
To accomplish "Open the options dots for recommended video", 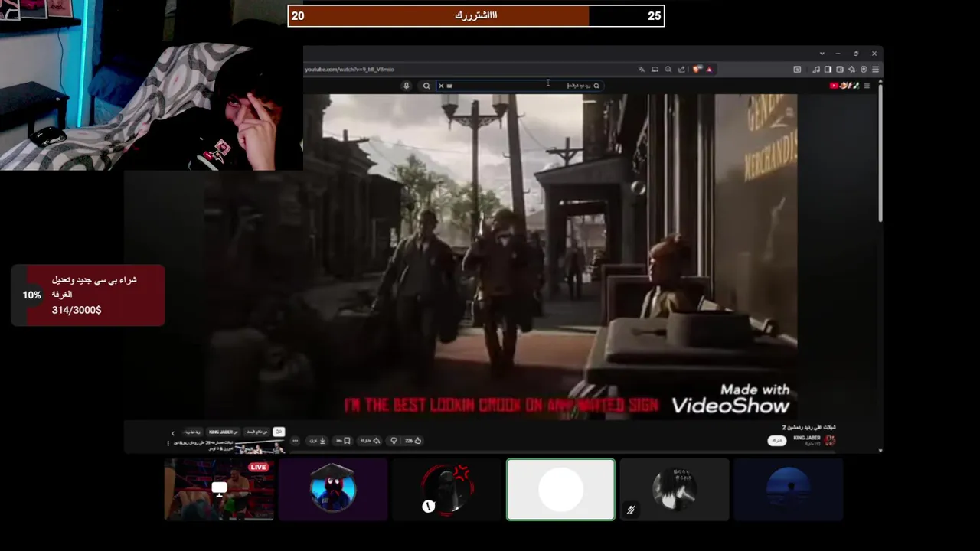I will coord(168,443).
